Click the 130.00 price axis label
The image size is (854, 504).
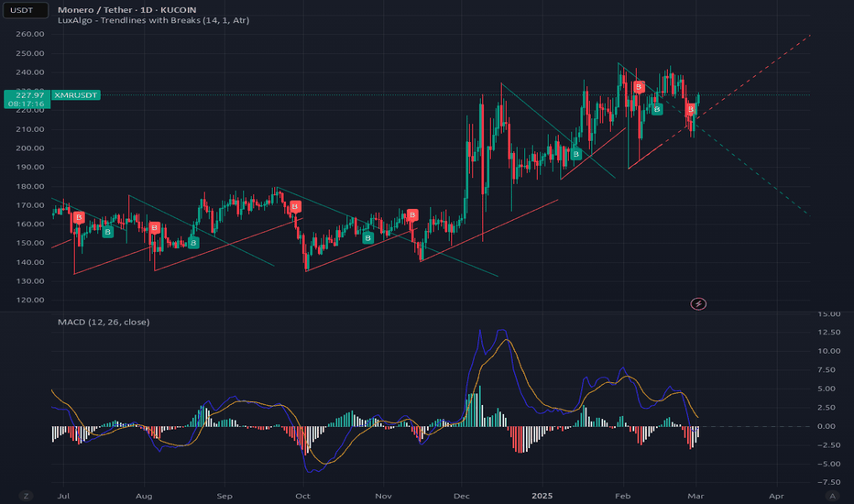click(30, 281)
